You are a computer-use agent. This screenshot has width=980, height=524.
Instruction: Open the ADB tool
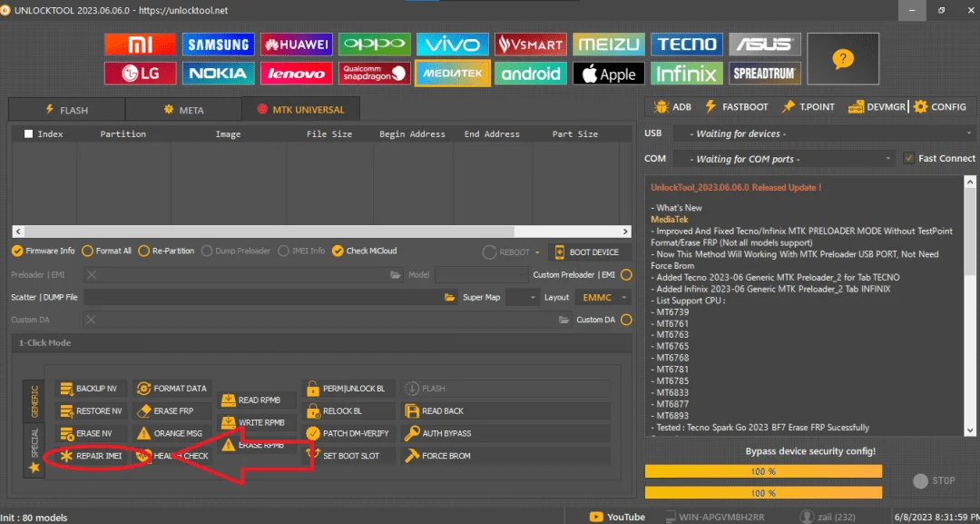click(672, 107)
